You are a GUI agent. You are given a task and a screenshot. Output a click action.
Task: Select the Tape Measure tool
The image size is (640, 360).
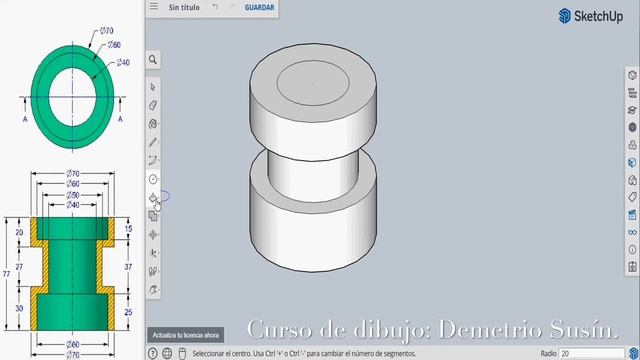153,253
